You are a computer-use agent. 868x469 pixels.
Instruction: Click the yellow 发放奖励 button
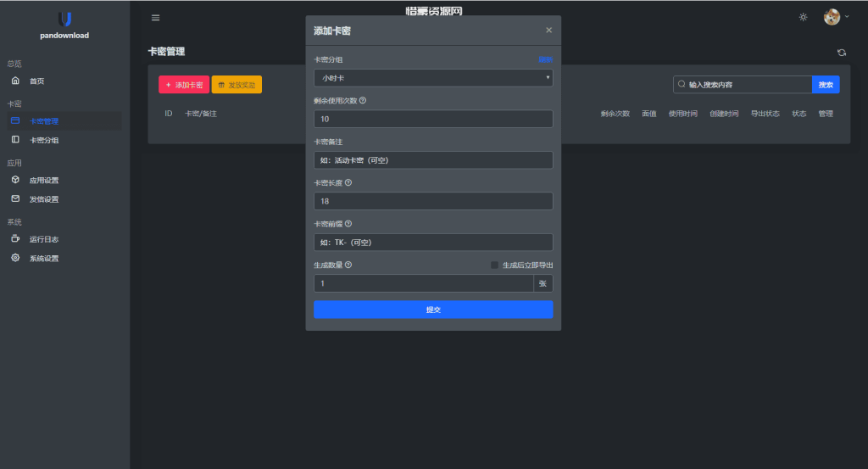pos(236,85)
